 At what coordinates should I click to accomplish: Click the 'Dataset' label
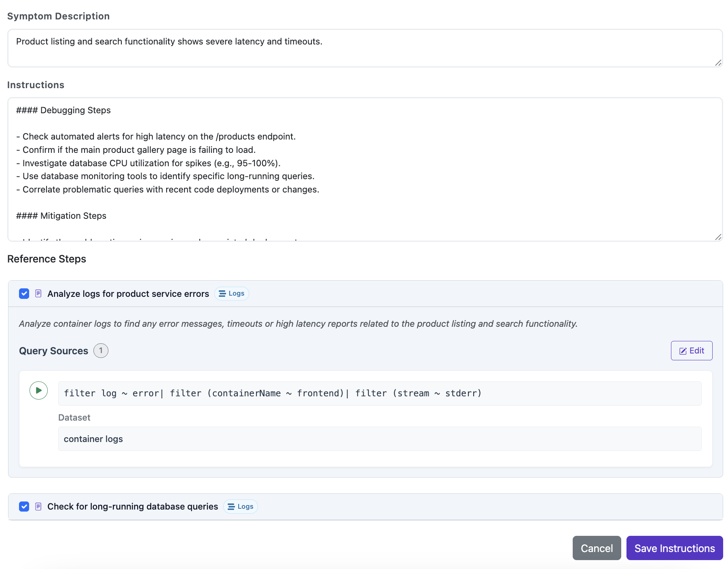74,417
